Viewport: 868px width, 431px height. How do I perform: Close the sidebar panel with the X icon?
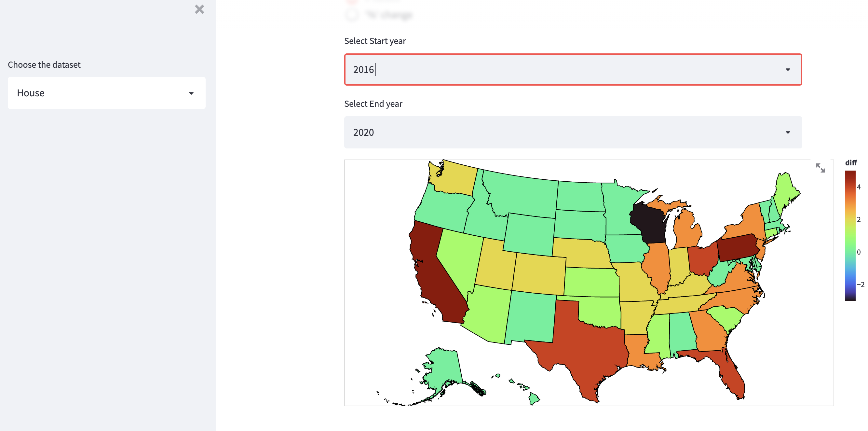(199, 9)
